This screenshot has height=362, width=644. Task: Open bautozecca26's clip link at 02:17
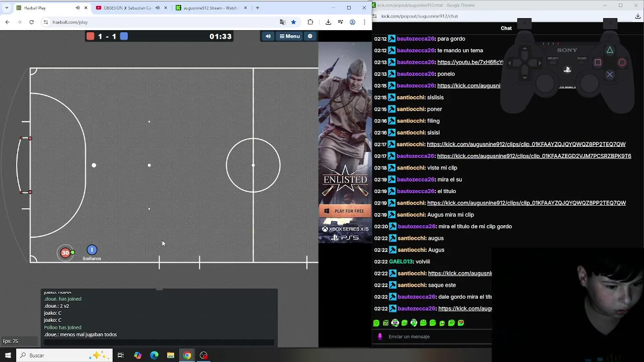(x=534, y=156)
